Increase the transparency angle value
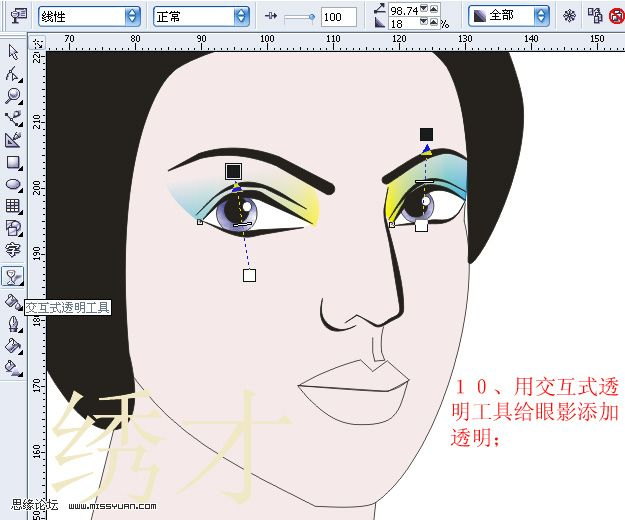The height and width of the screenshot is (520, 625). [434, 8]
